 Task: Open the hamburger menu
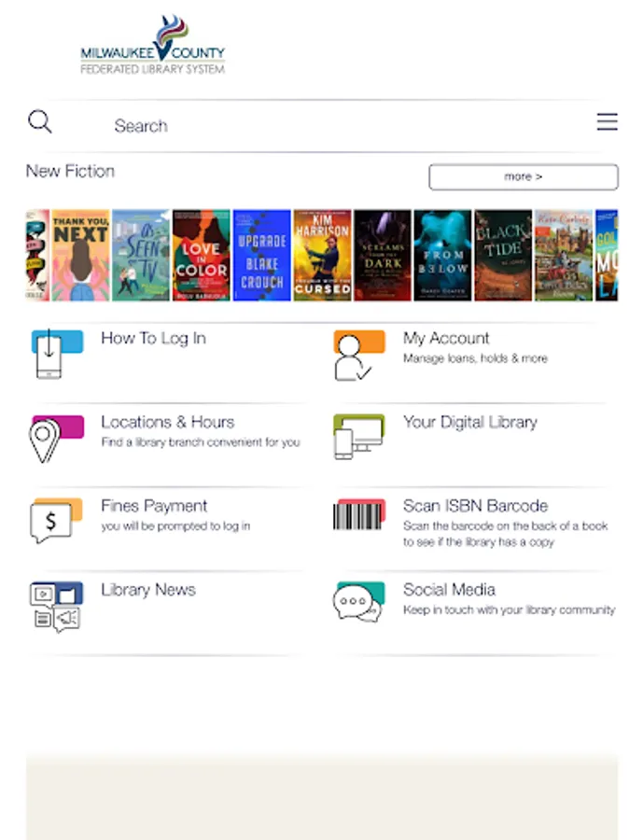(x=608, y=121)
